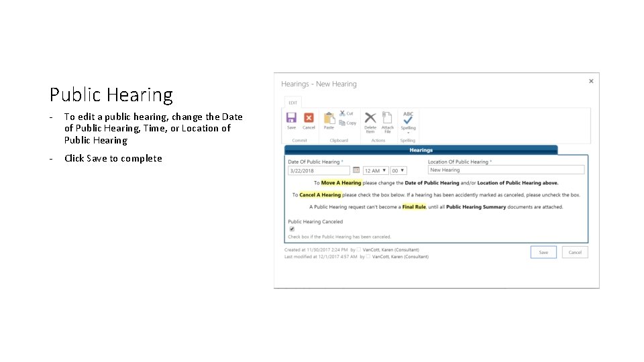The image size is (644, 362).
Task: Click the red Cancel icon in ribbon
Action: click(x=309, y=118)
